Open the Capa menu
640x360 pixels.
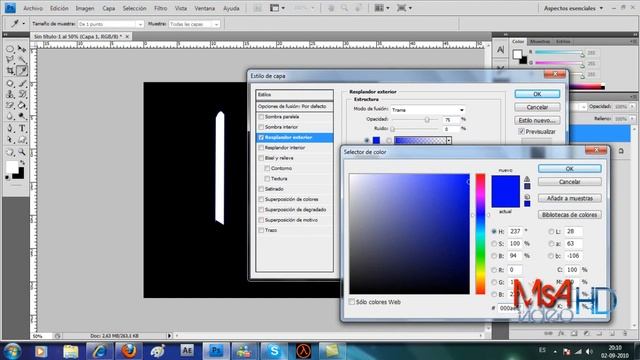click(109, 8)
